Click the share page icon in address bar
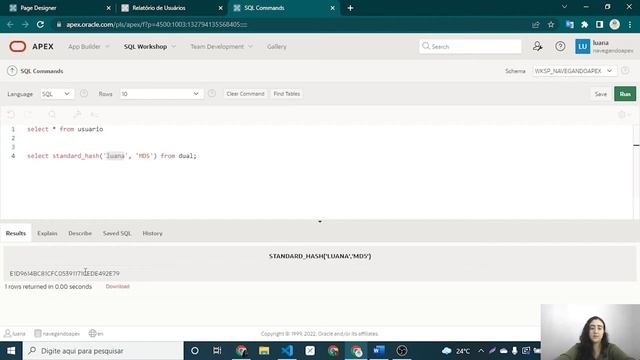This screenshot has height=360, width=640. (536, 24)
